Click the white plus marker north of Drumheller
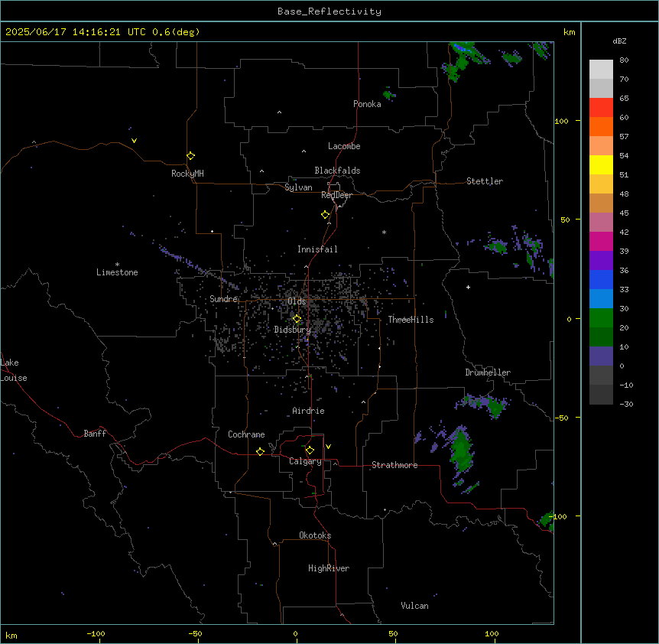Viewport: 659px width, 644px height. [x=468, y=287]
